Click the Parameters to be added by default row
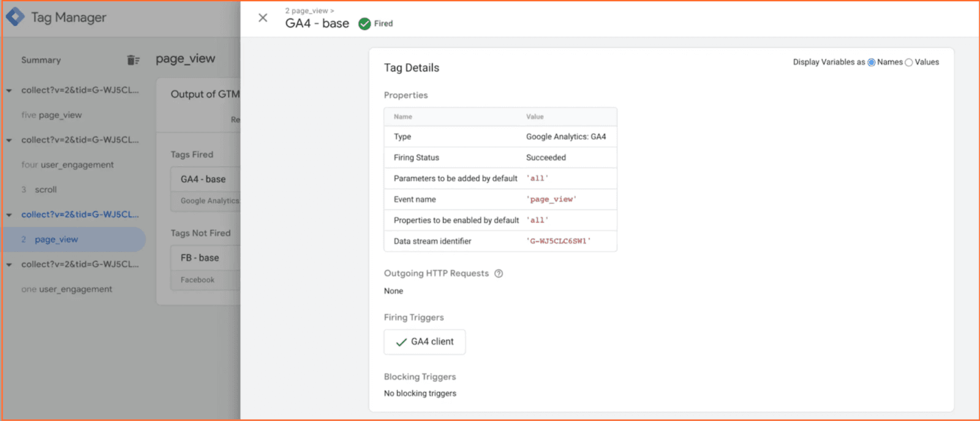Image resolution: width=980 pixels, height=421 pixels. coord(500,179)
